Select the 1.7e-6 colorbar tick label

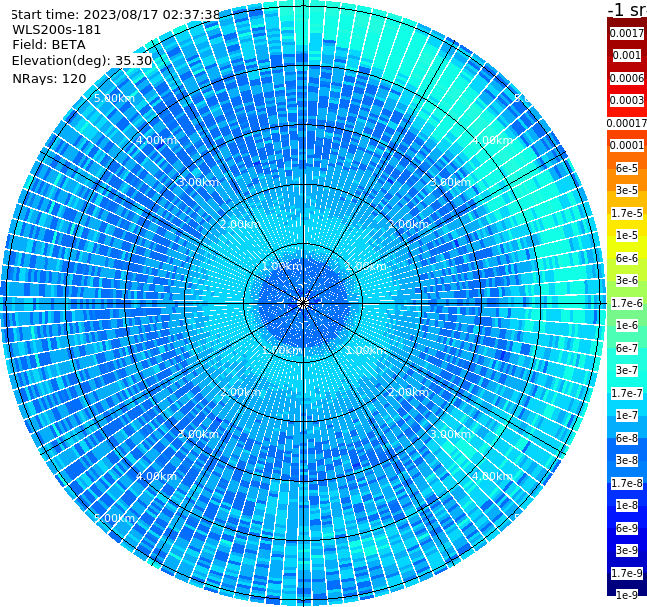pos(627,303)
